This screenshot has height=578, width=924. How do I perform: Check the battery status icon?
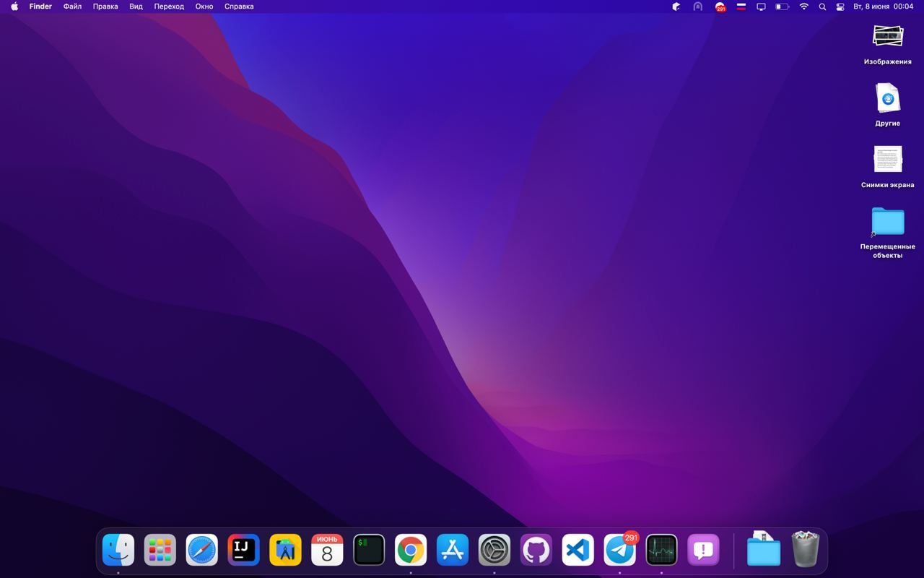(782, 7)
